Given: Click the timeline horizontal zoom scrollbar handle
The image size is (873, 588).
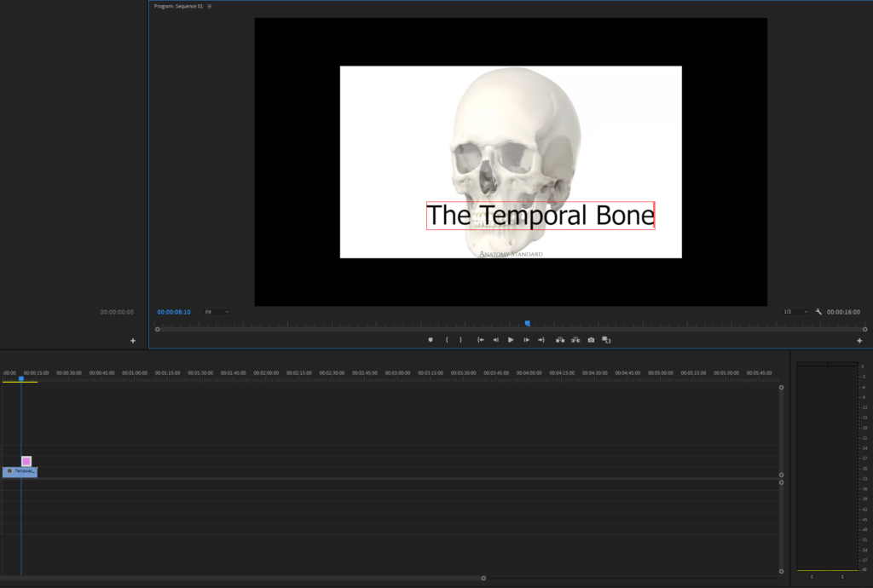Looking at the screenshot, I should pyautogui.click(x=484, y=578).
